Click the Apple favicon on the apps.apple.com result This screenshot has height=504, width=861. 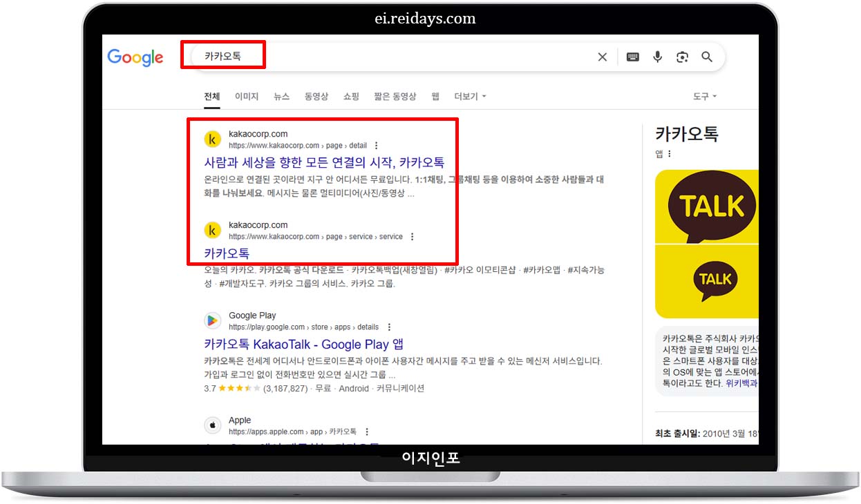coord(212,425)
